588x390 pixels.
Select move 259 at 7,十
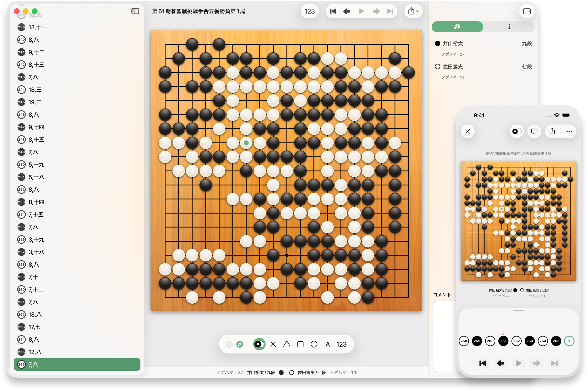click(77, 277)
